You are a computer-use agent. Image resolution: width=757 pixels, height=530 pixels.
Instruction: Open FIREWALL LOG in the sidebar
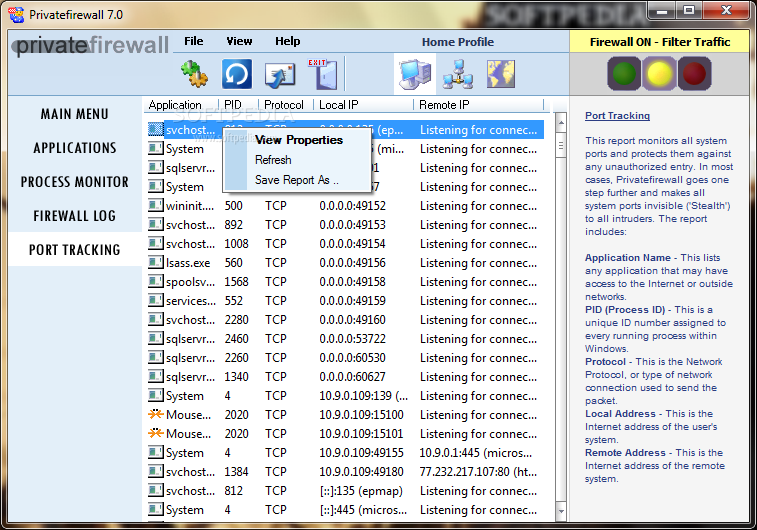point(75,216)
